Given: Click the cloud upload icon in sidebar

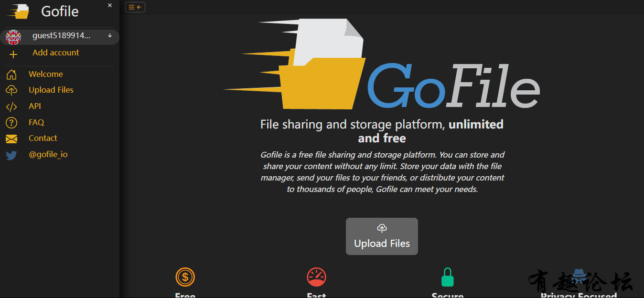Looking at the screenshot, I should pyautogui.click(x=11, y=90).
